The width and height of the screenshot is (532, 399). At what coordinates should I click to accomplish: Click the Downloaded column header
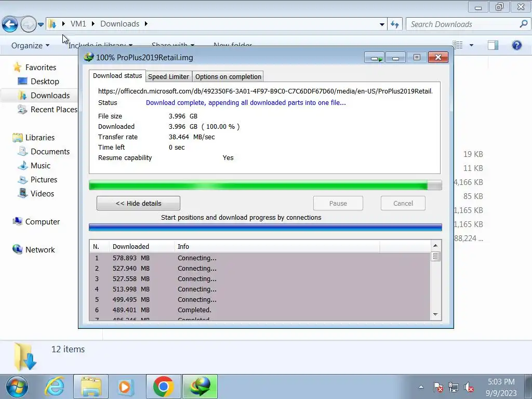(x=141, y=247)
